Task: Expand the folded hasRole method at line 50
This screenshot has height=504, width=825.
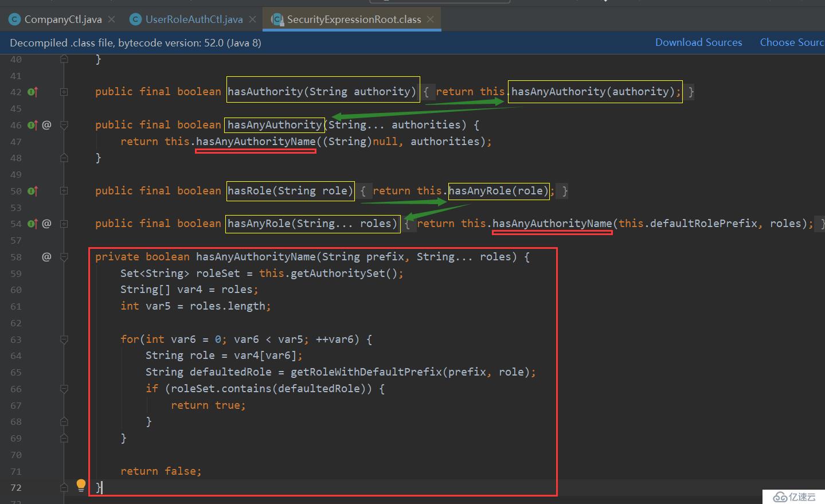Action: click(x=64, y=191)
